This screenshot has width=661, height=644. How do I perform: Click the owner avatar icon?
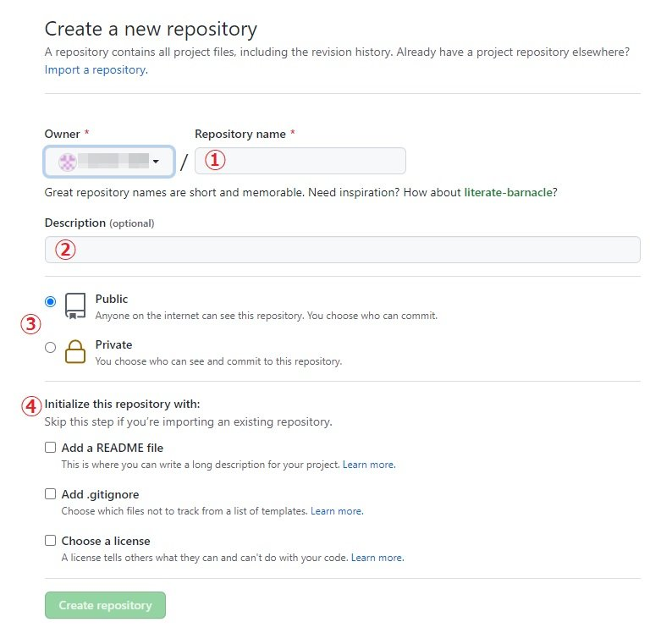pyautogui.click(x=68, y=162)
